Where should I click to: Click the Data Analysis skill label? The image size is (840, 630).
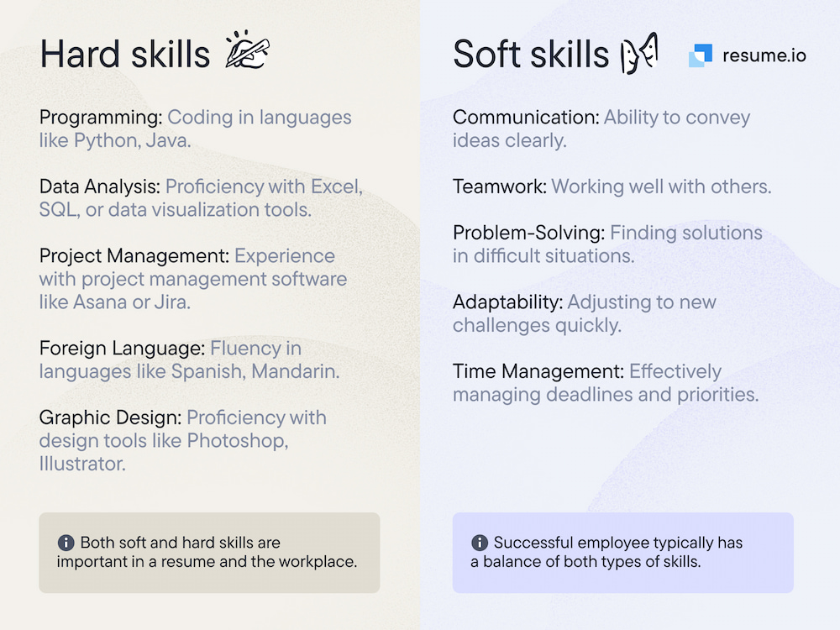point(100,186)
